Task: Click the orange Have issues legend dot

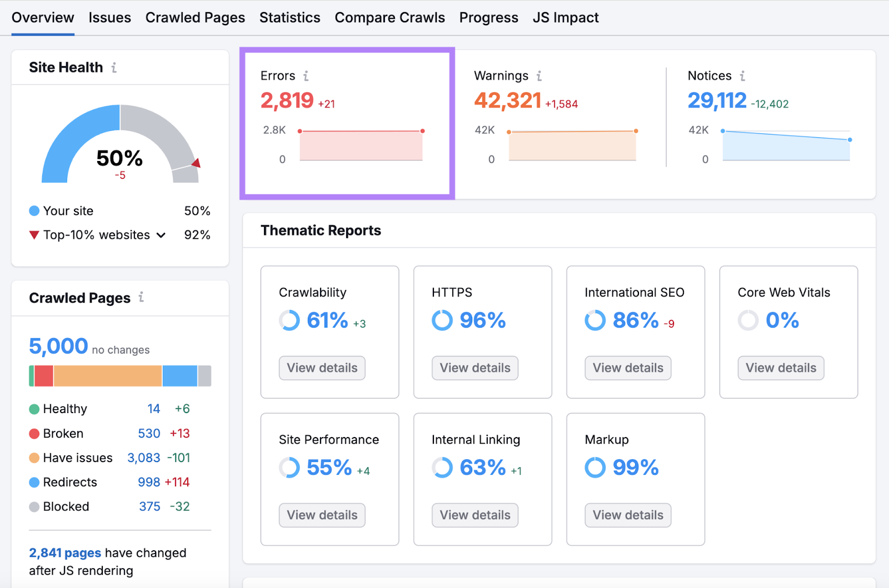Action: pos(34,458)
